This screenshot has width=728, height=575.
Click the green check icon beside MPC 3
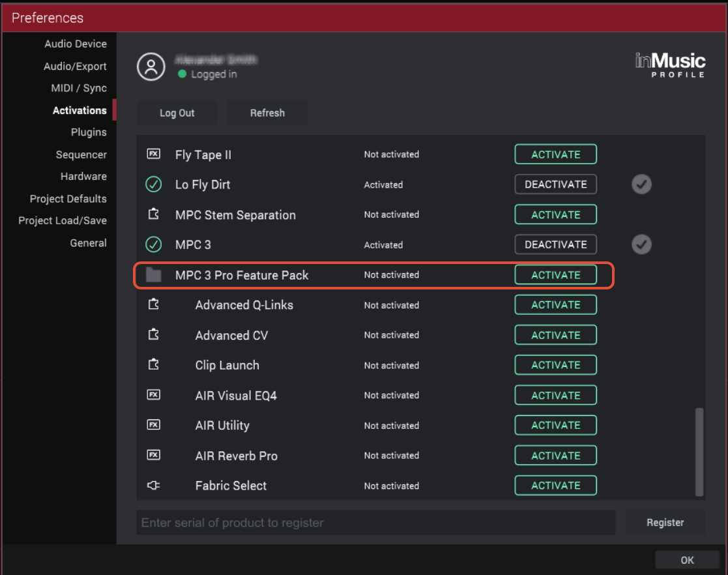pyautogui.click(x=154, y=244)
